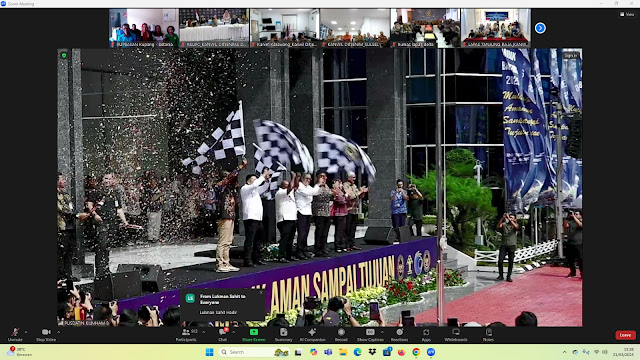Show hidden system tray icons

(564, 352)
